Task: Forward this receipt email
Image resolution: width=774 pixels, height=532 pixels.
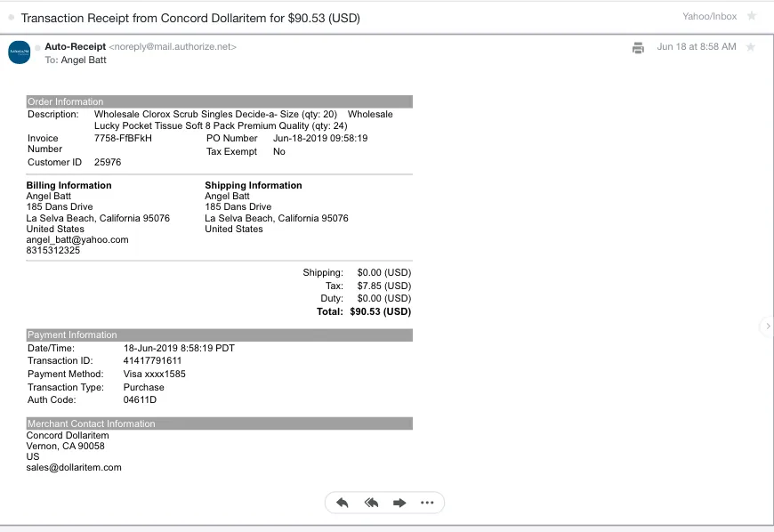Action: coord(399,503)
